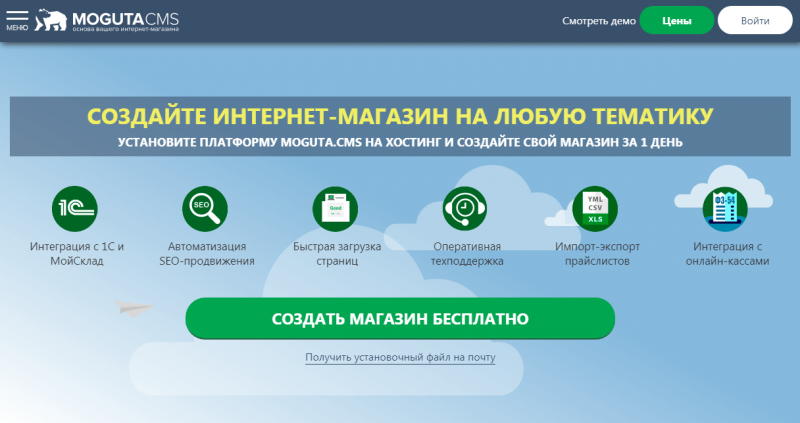
Task: Click the tech support headset icon
Action: (x=465, y=209)
